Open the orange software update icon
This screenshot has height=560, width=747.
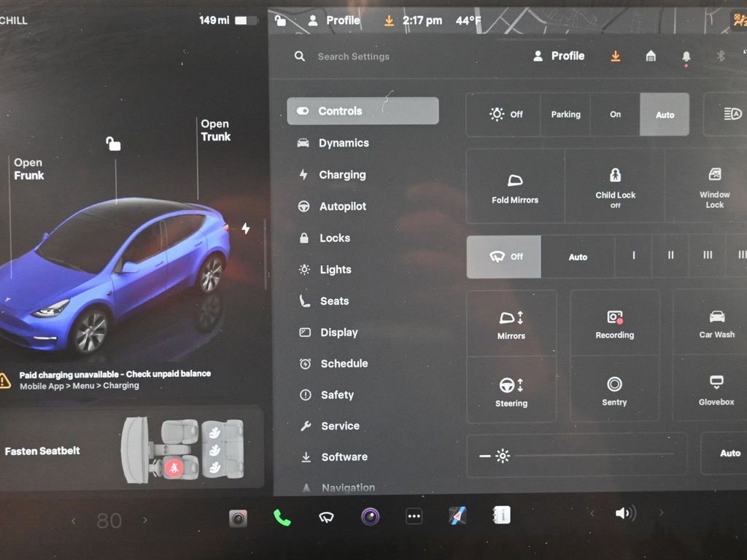(x=615, y=55)
